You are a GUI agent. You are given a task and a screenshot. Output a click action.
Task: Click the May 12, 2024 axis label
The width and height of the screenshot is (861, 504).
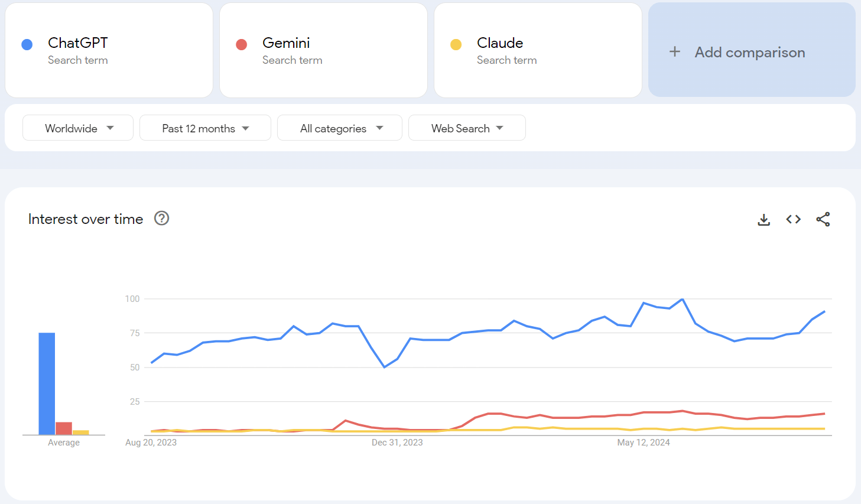644,443
